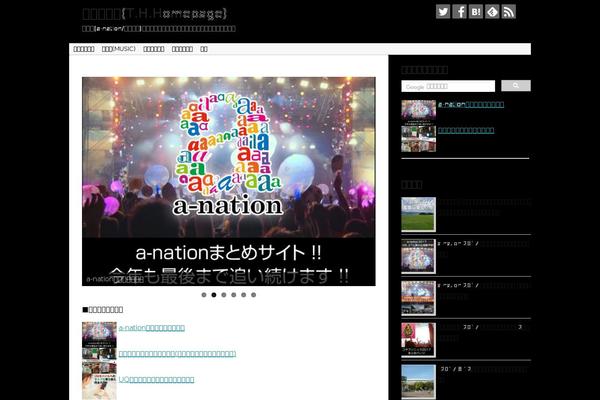The width and height of the screenshot is (600, 400).
Task: Open the link starting with UQ
Action: tap(157, 380)
